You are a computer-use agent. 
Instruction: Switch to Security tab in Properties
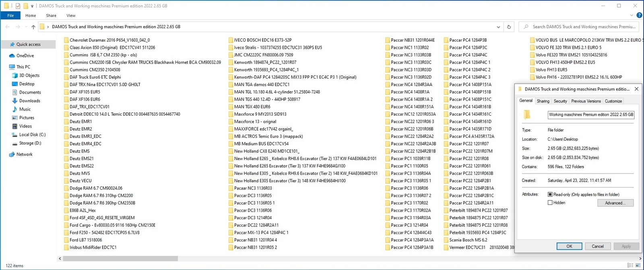560,101
